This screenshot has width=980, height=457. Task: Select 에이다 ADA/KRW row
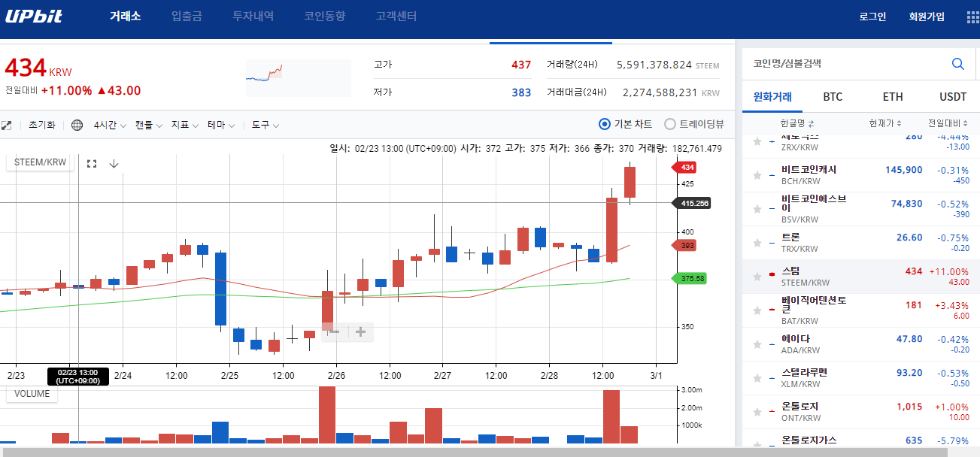click(861, 344)
